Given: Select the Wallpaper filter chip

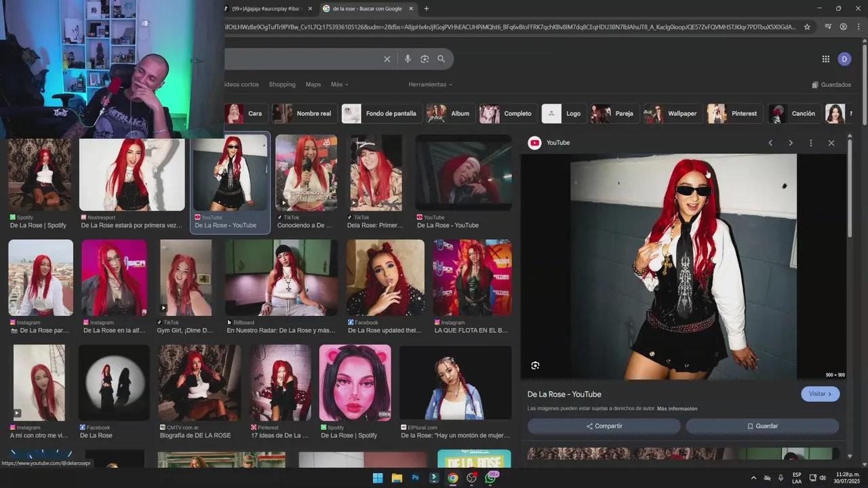Looking at the screenshot, I should (672, 113).
